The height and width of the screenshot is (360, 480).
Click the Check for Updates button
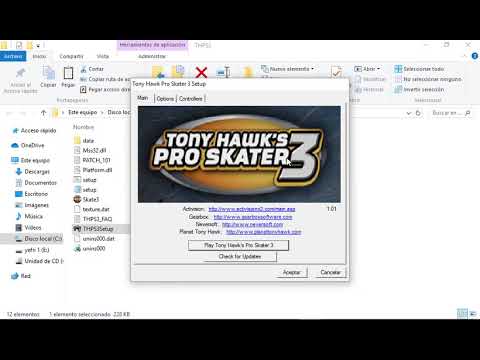pos(240,256)
